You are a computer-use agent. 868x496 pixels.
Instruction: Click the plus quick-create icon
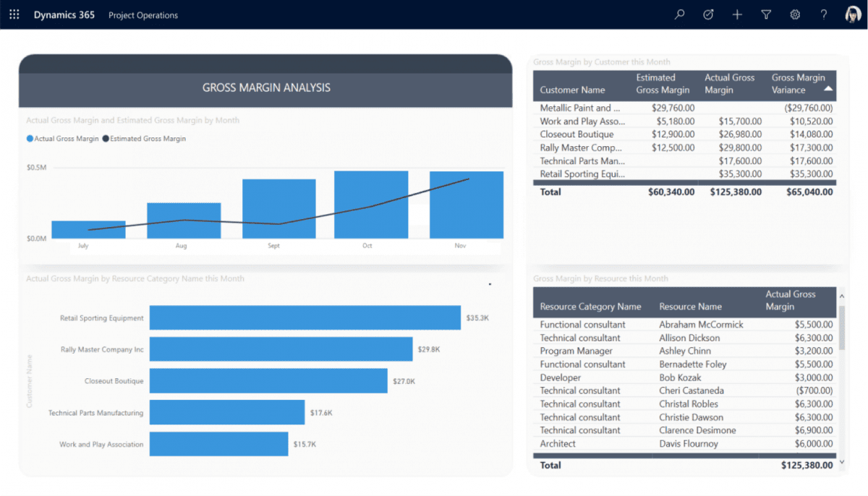click(x=737, y=14)
